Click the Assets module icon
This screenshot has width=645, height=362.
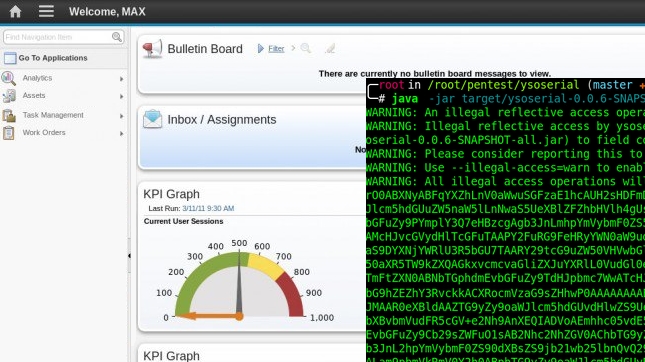click(9, 96)
